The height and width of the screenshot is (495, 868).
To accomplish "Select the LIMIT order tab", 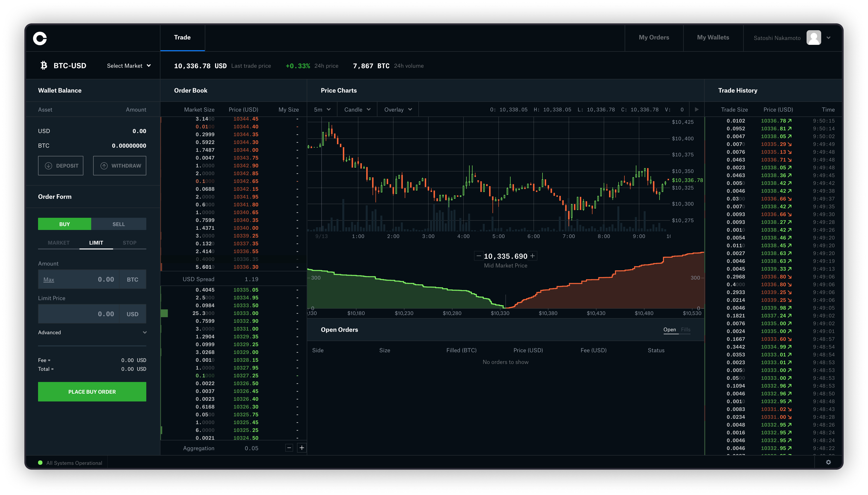I will pyautogui.click(x=95, y=242).
